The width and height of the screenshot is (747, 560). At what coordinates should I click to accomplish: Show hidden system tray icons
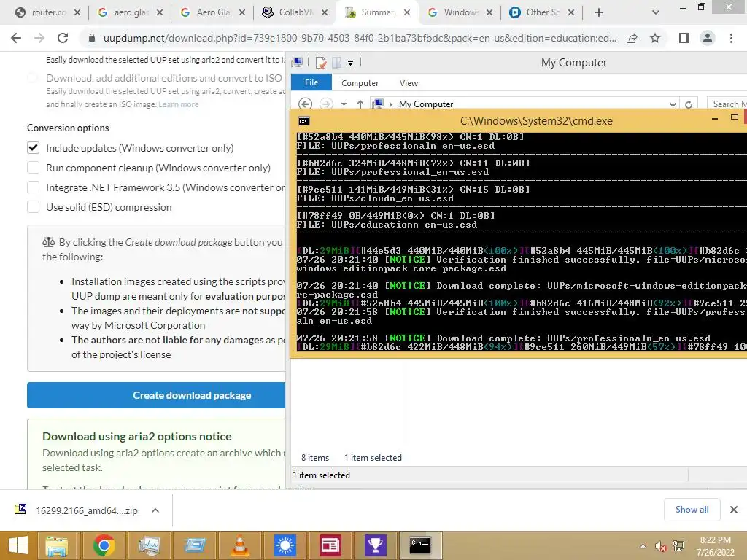click(643, 546)
